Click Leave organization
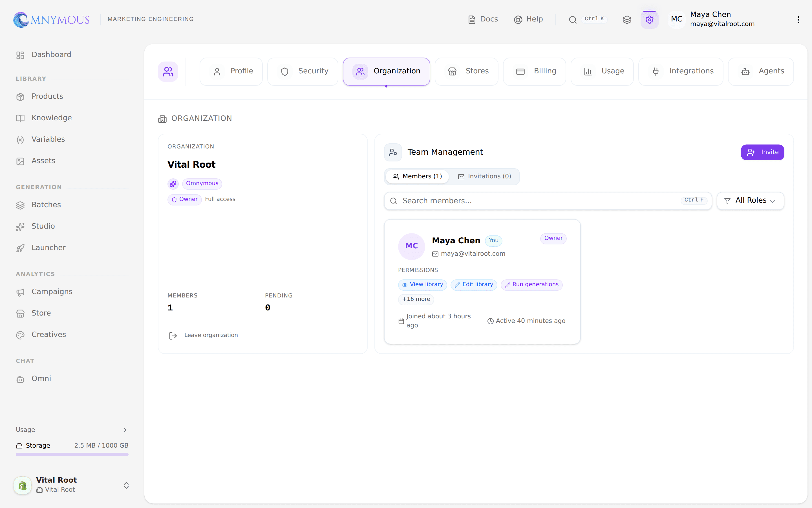 pos(204,335)
